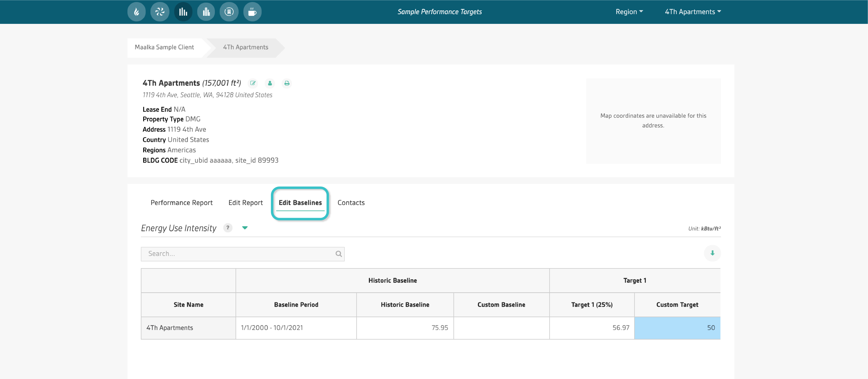Click the building refresh cycle icon
Image resolution: width=868 pixels, height=379 pixels.
pos(229,12)
